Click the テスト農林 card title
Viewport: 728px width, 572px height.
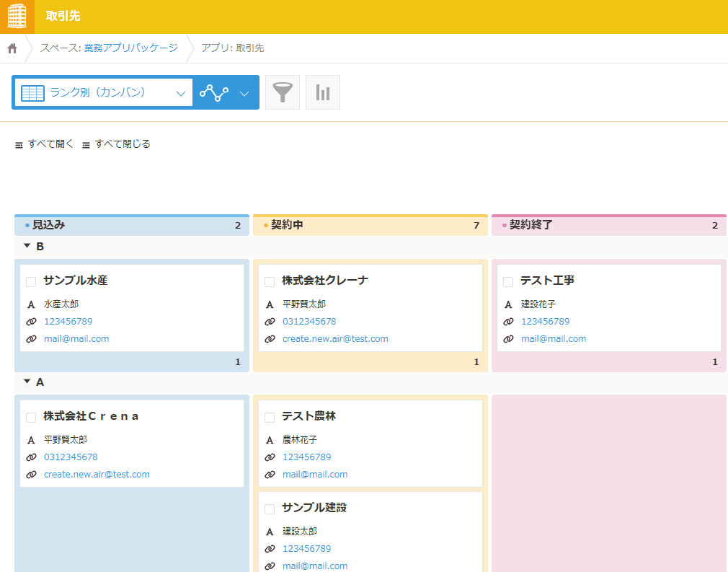(x=308, y=416)
